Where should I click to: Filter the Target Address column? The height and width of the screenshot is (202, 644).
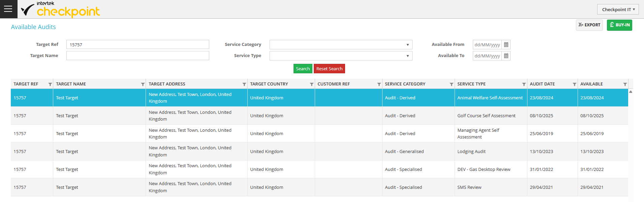[244, 84]
